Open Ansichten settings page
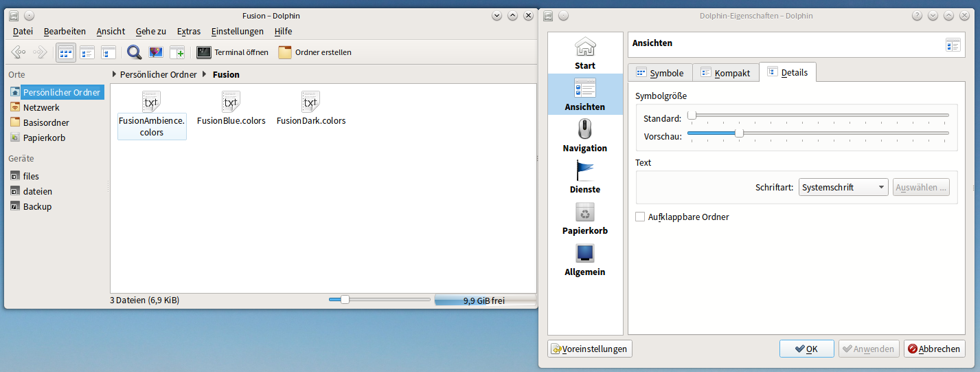Screen dimensions: 980x372 pos(585,94)
